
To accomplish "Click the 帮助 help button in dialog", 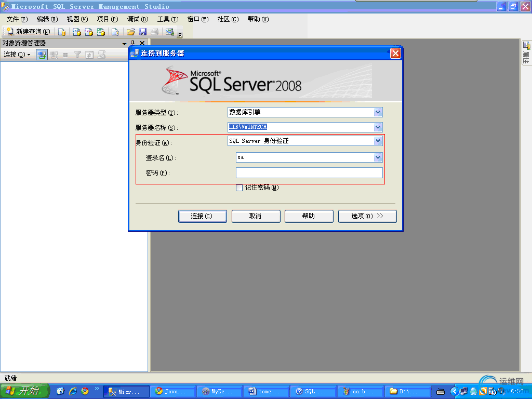I will 309,217.
